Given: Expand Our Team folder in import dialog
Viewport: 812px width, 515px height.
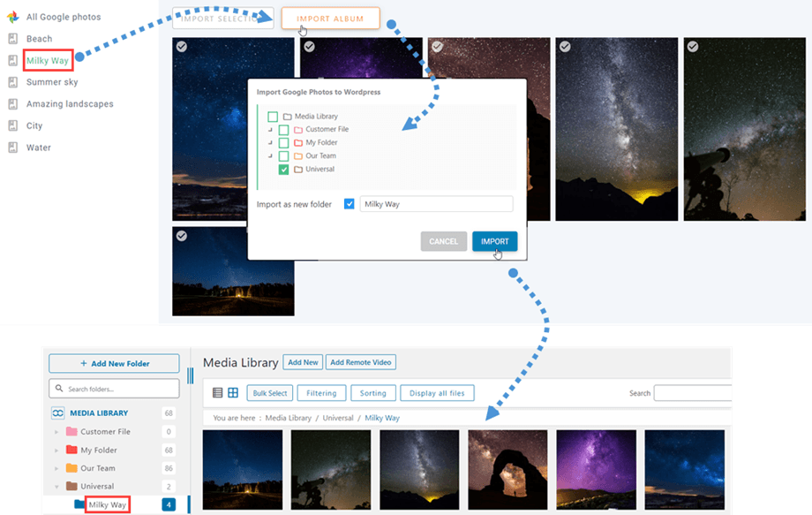Looking at the screenshot, I should tap(270, 156).
